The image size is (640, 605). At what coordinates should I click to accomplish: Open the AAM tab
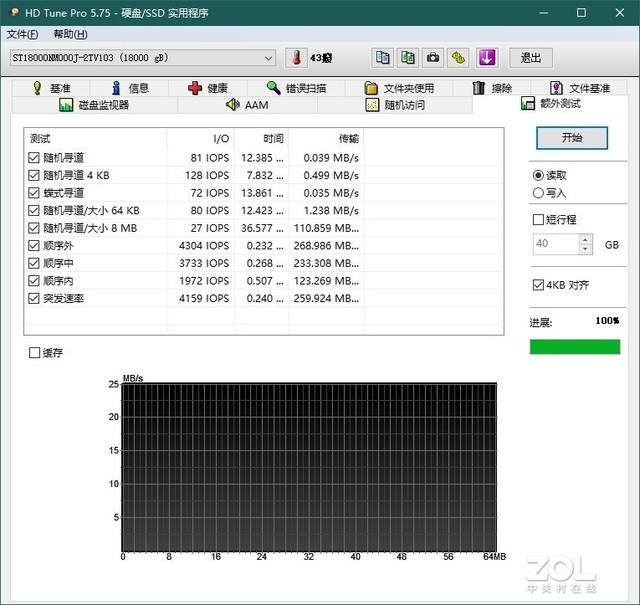pyautogui.click(x=247, y=105)
